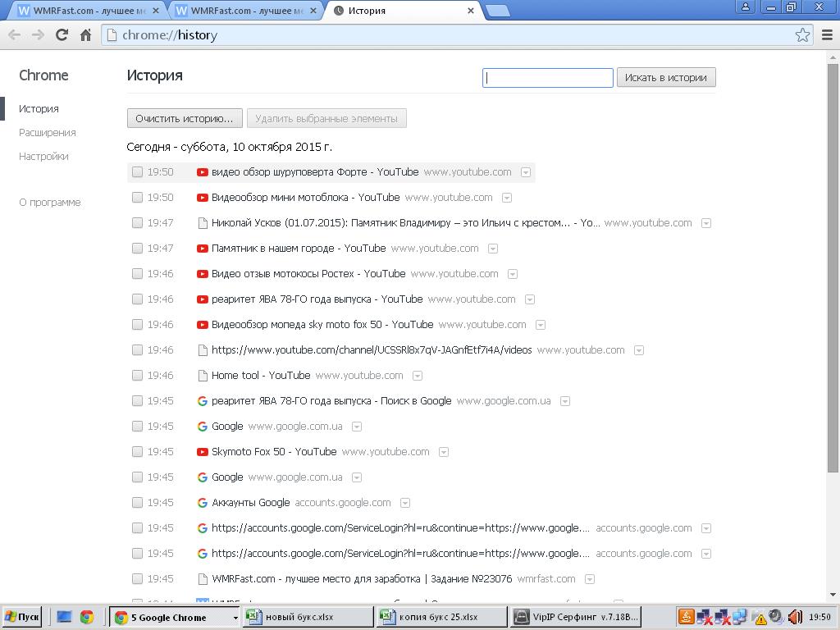The image size is (840, 630).
Task: Open dropdown for реаритет ЯВА YouTube entry
Action: 530,299
